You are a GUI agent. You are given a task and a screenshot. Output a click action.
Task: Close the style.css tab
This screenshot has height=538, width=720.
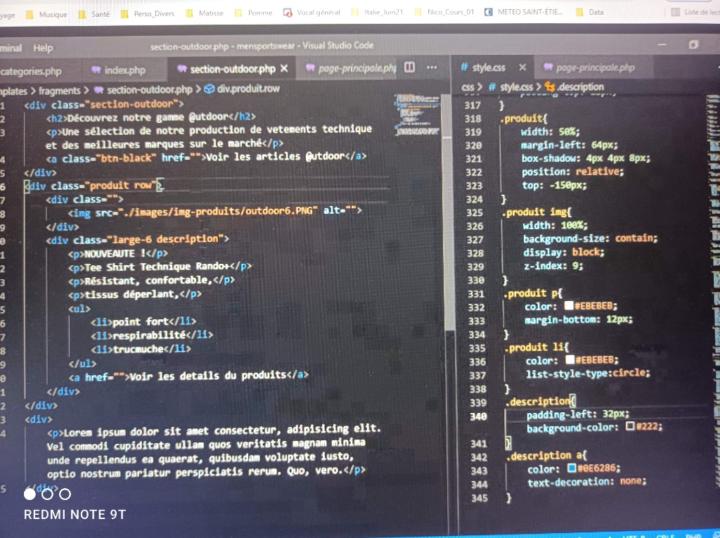(x=522, y=67)
